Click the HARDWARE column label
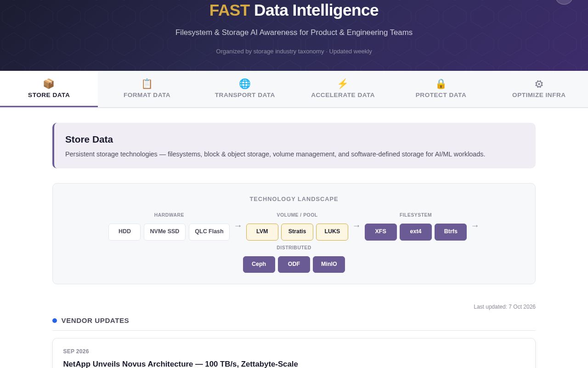Image resolution: width=588 pixels, height=368 pixels. click(x=169, y=215)
